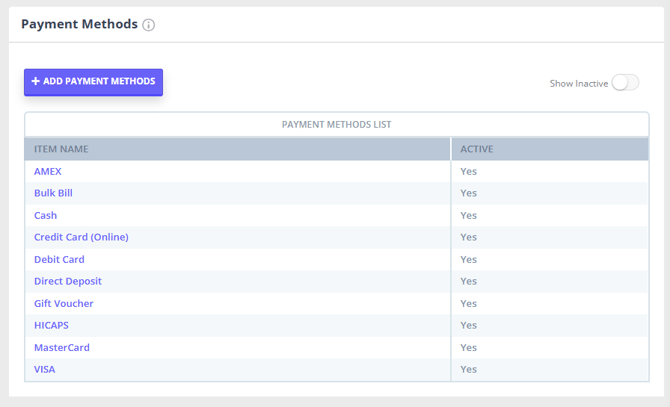Image resolution: width=670 pixels, height=407 pixels.
Task: Click the Add Payment Methods button
Action: [93, 82]
